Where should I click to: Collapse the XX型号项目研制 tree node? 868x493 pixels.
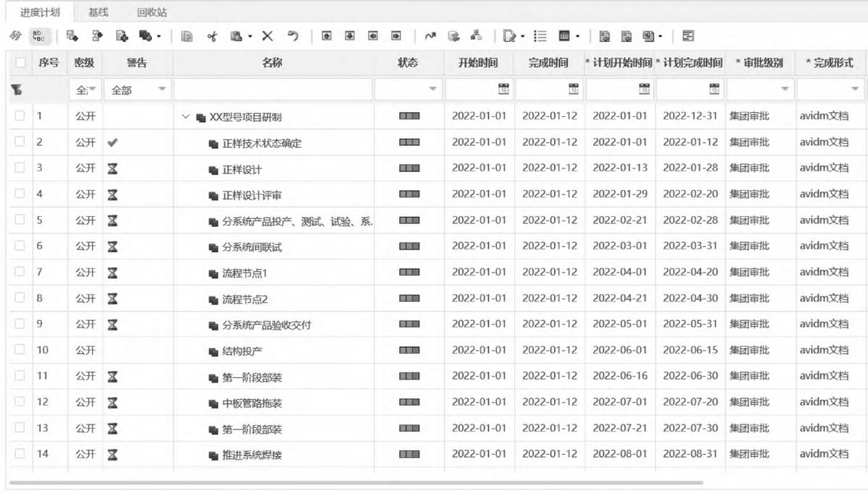(x=187, y=116)
